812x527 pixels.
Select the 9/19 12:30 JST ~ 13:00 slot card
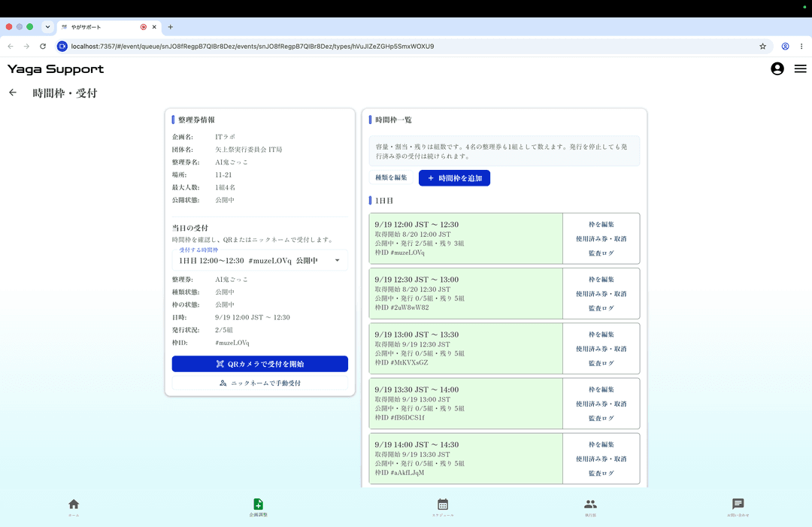coord(465,293)
